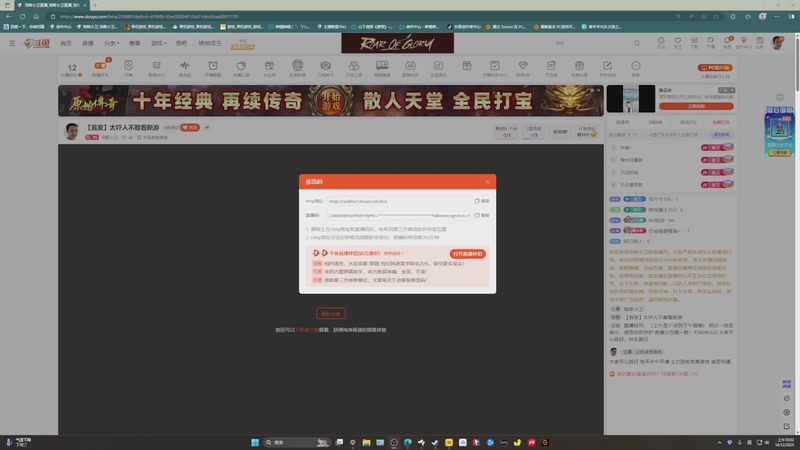Screen dimensions: 800x450
Task: Expand the 游戏 dropdown in nav
Action: 159,43
